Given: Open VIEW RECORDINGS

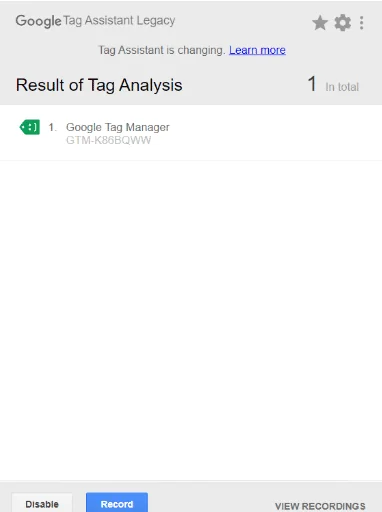Looking at the screenshot, I should coord(320,506).
